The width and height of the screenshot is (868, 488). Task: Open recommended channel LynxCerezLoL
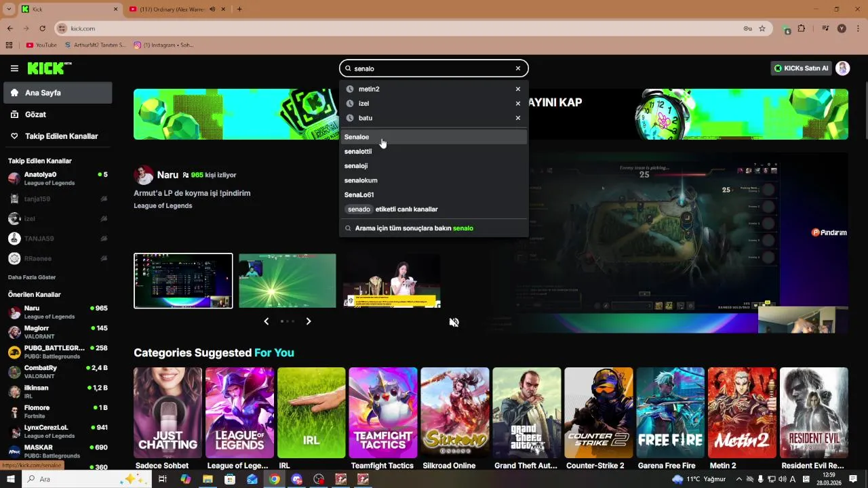58,431
